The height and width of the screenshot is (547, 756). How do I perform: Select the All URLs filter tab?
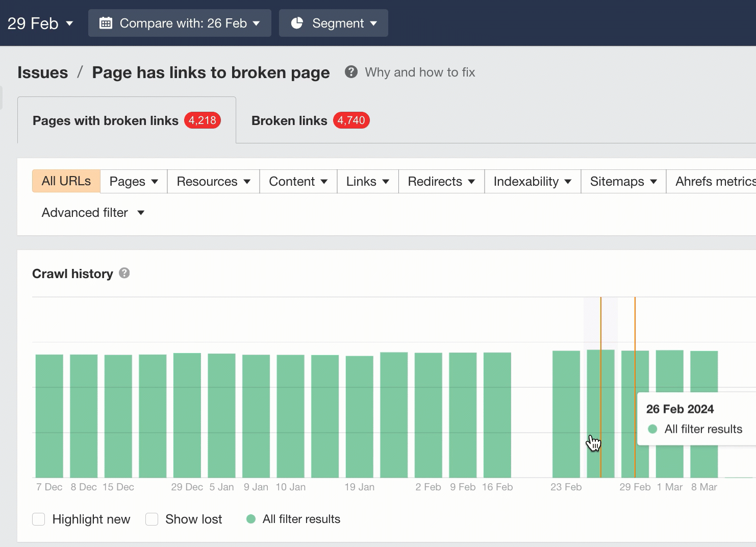pos(66,181)
